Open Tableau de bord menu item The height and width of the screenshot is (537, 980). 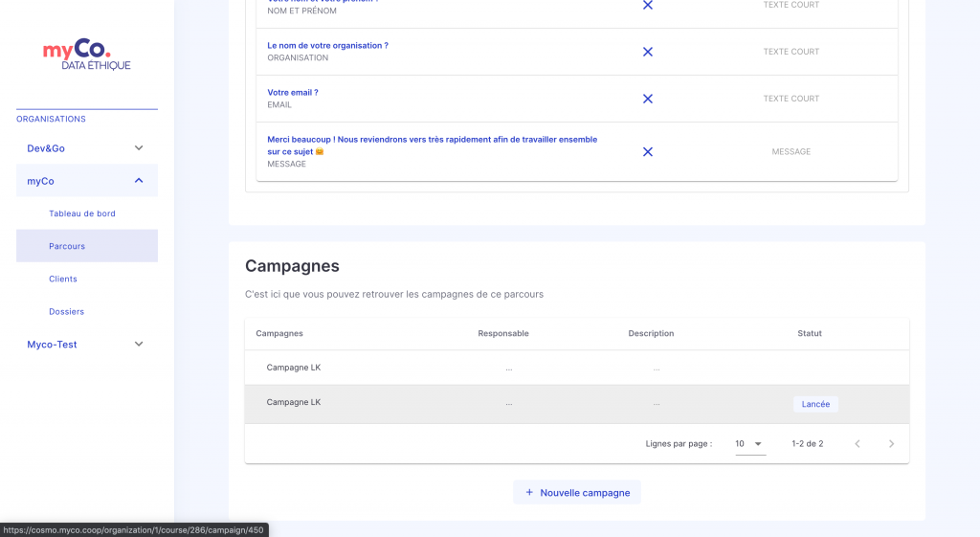(x=82, y=213)
